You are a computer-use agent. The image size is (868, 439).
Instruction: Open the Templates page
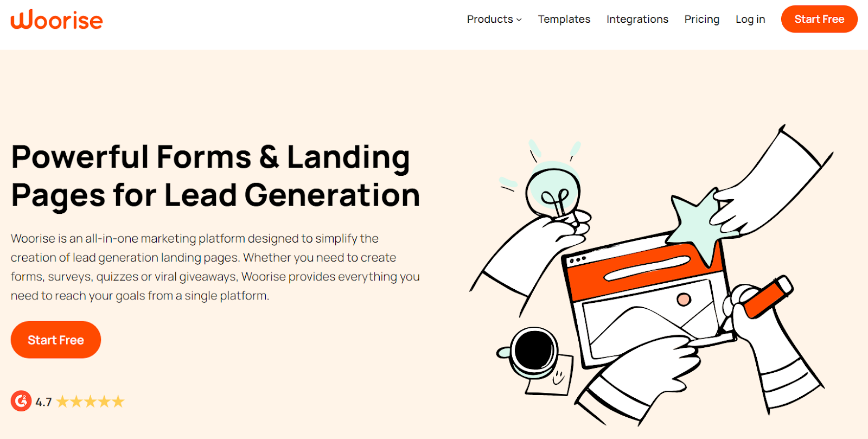click(x=564, y=19)
